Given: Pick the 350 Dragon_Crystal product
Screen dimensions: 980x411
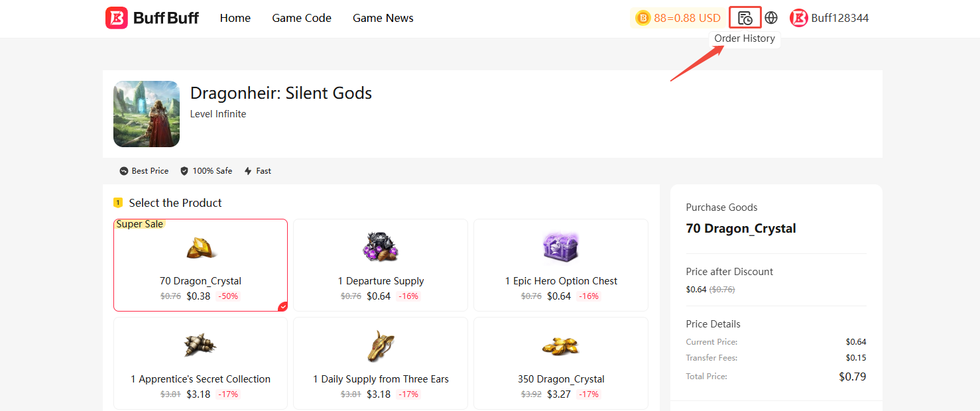Looking at the screenshot, I should pos(561,363).
